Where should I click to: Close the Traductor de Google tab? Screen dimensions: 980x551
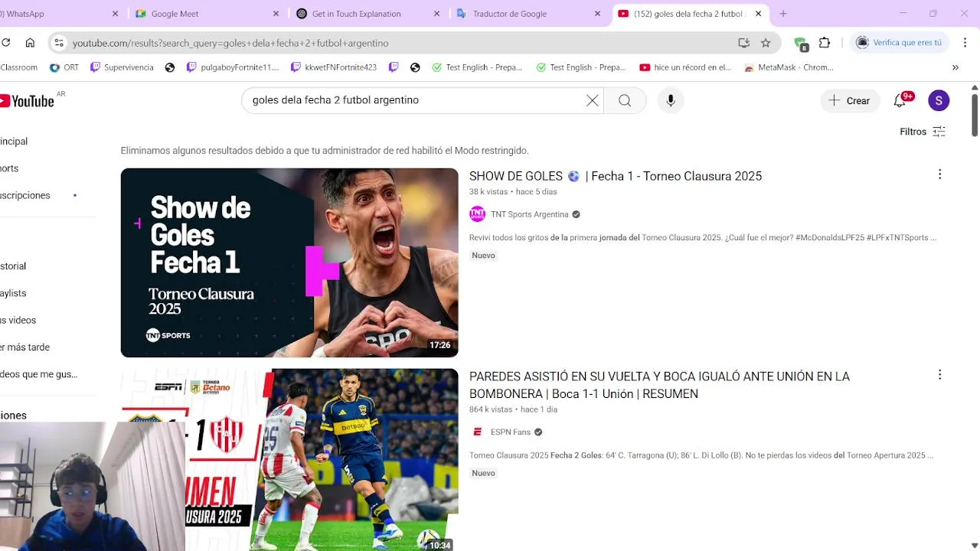tap(598, 14)
